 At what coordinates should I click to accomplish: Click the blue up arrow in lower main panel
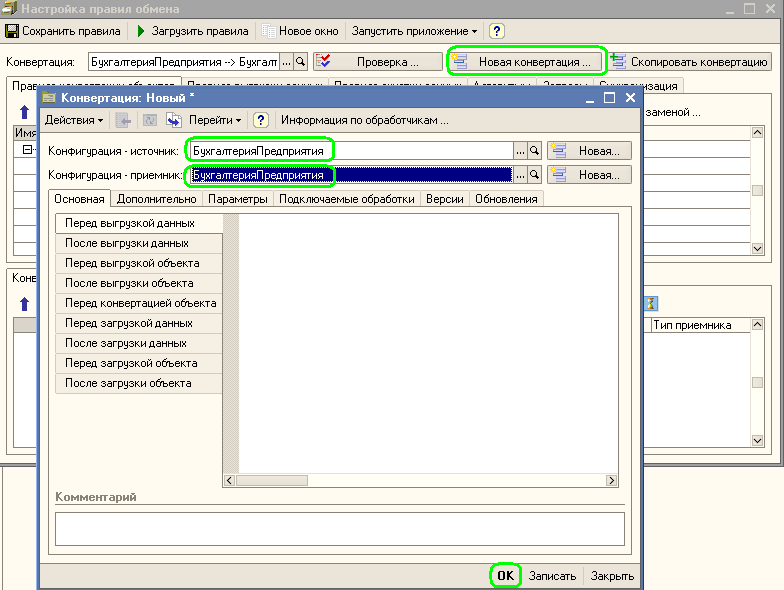coord(24,304)
